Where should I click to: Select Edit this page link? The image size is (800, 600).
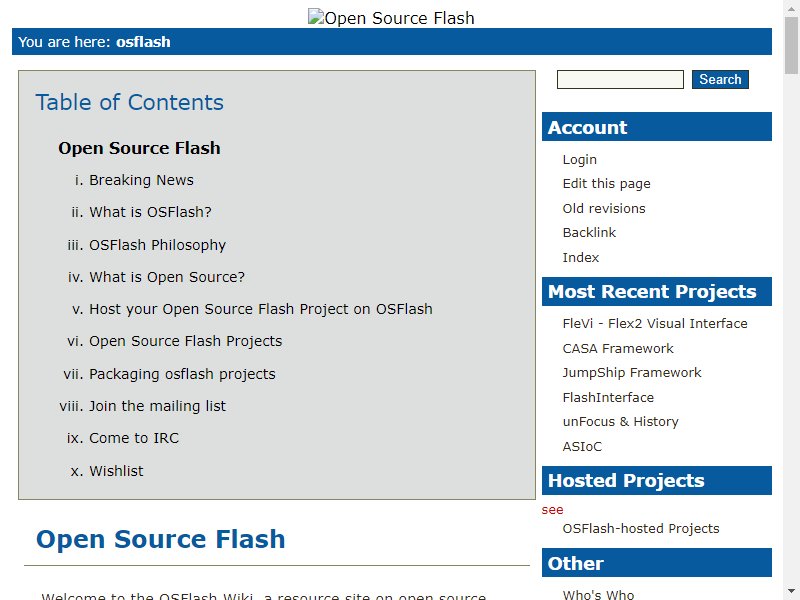pyautogui.click(x=606, y=184)
